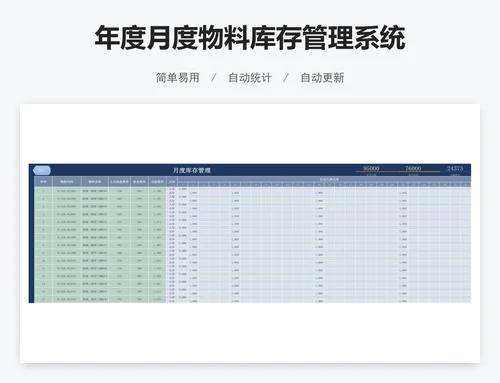Viewport: 500px width, 383px height.
Task: Click the 95000 total value
Action: pos(371,168)
